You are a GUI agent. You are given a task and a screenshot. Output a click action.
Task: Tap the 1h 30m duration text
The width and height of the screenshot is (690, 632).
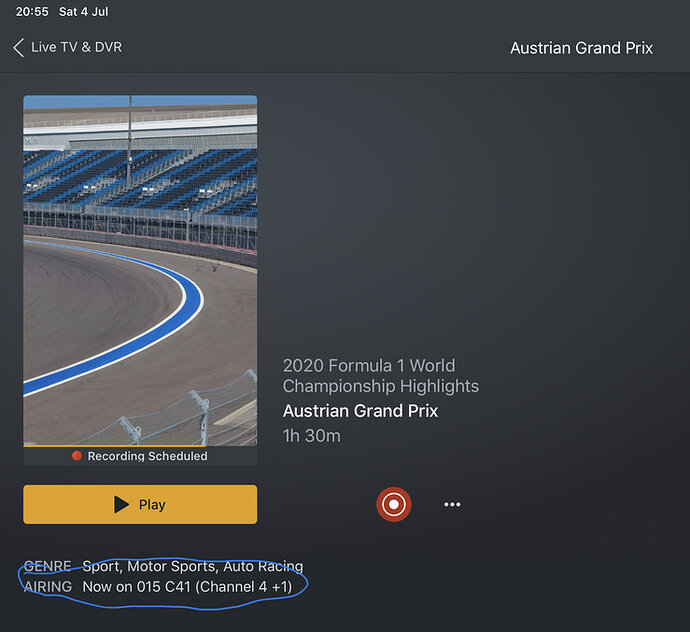pos(311,436)
